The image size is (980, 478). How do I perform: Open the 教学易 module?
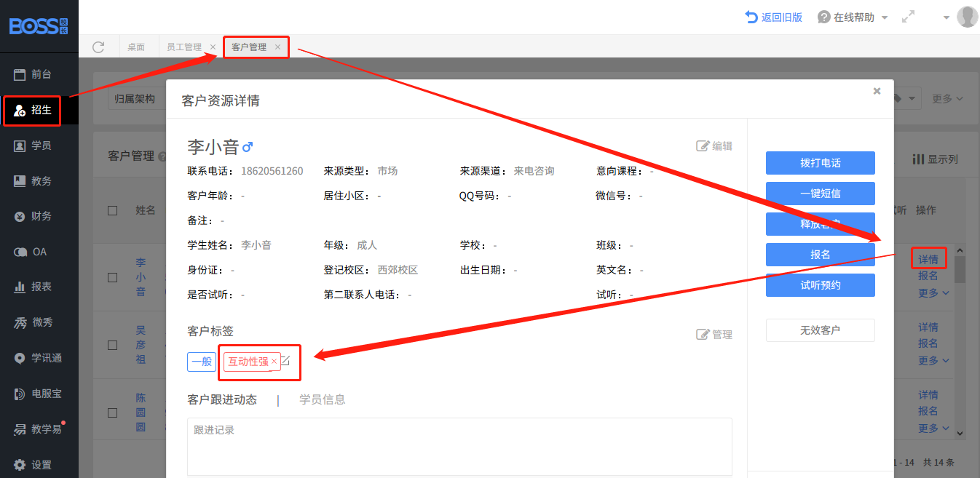(x=39, y=429)
